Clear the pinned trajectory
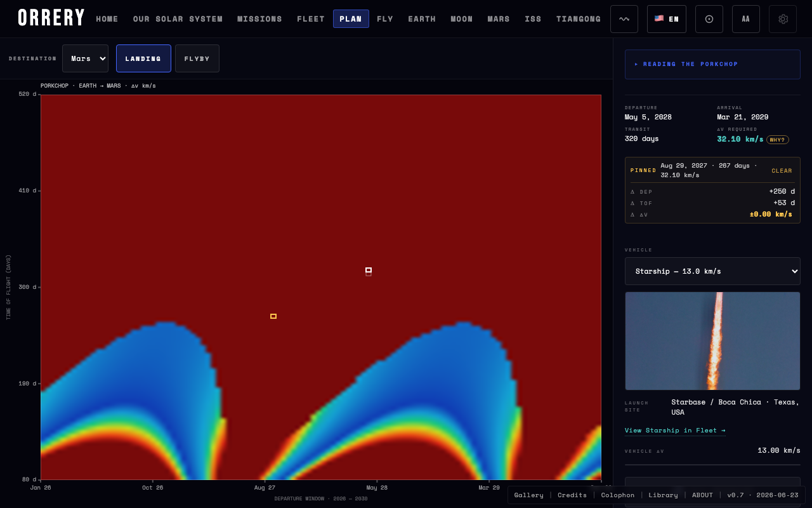Image resolution: width=812 pixels, height=508 pixels. (x=782, y=171)
